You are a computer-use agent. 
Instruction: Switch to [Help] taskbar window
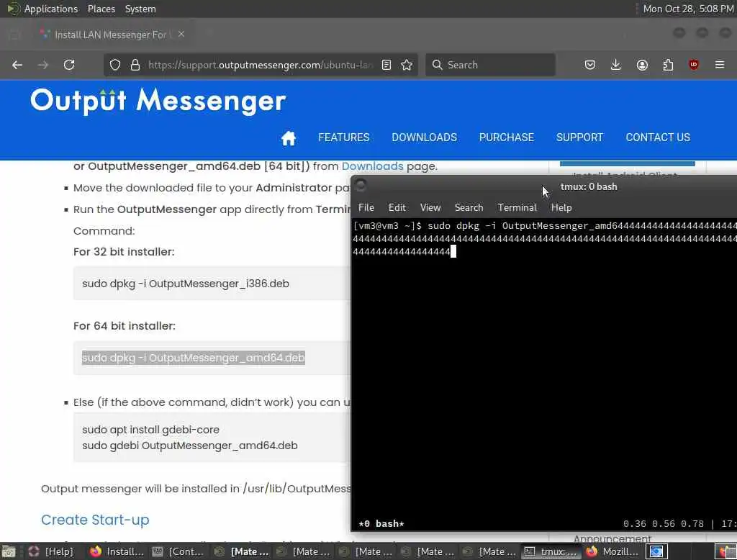pos(51,551)
